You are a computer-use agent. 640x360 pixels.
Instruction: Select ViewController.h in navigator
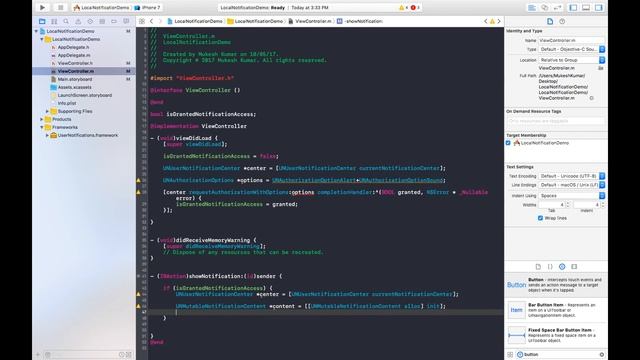coord(75,63)
